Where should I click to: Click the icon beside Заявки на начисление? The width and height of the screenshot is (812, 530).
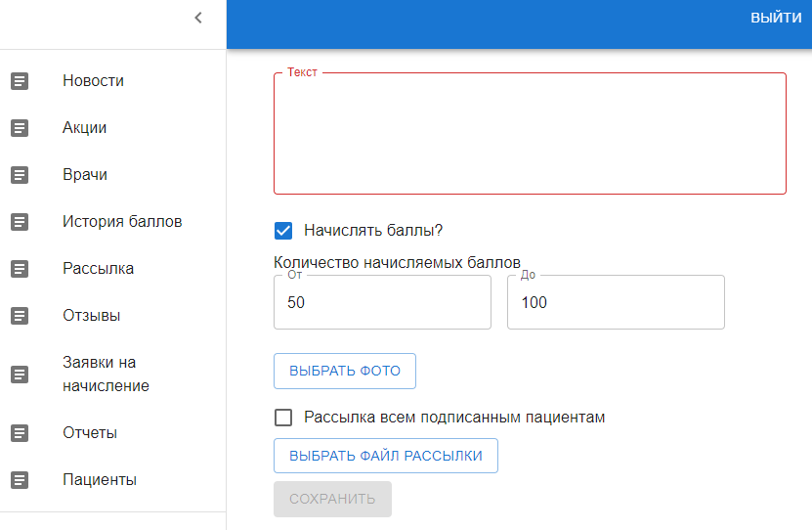[20, 375]
